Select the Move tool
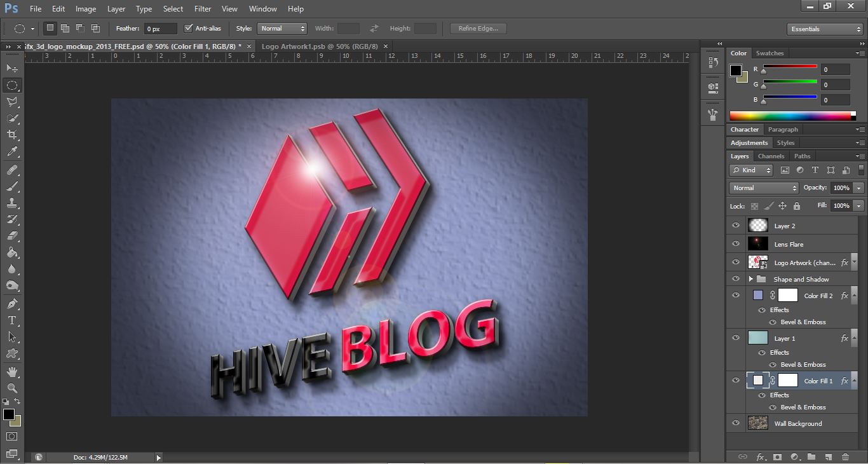 [x=12, y=68]
